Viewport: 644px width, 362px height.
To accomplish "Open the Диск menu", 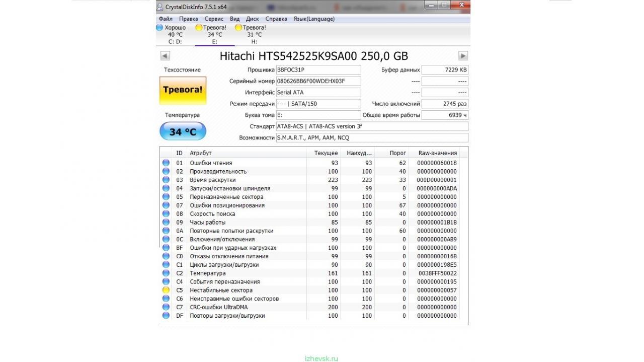I will point(253,19).
